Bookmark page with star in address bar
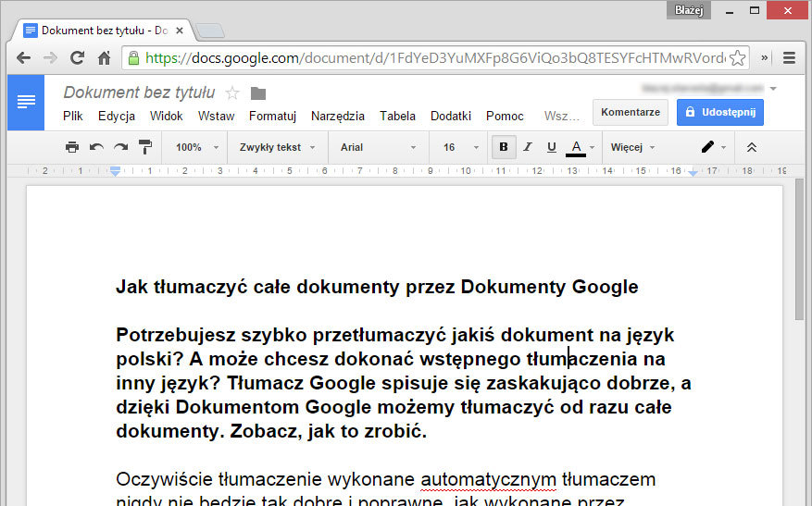This screenshot has height=506, width=812. pyautogui.click(x=737, y=58)
